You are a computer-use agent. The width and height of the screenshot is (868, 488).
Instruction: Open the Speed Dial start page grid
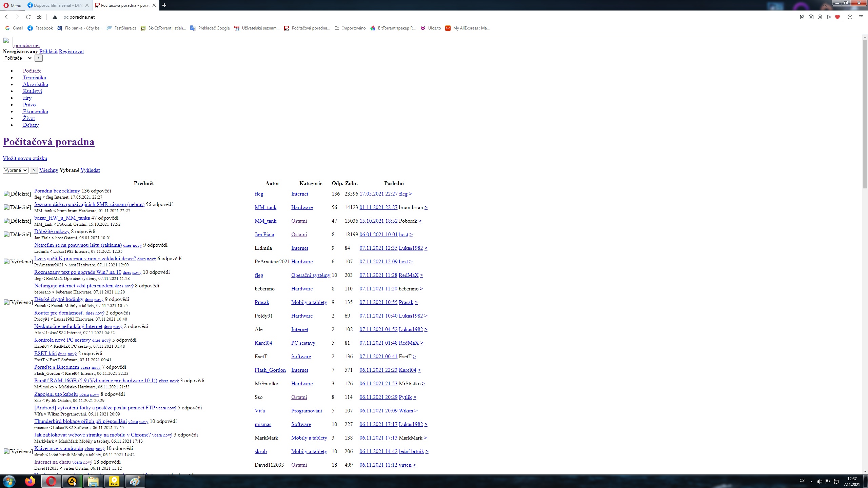point(39,17)
